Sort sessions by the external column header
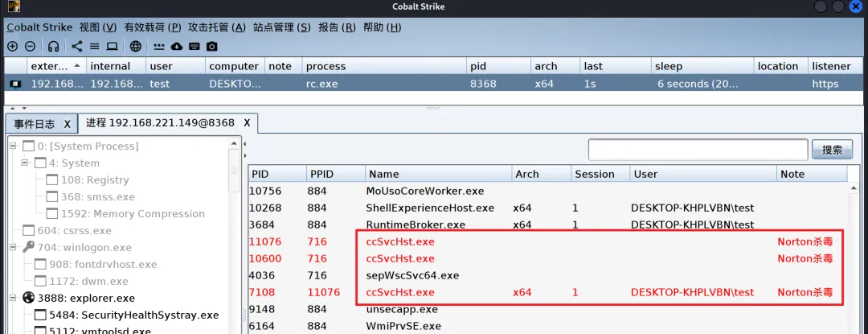 click(x=56, y=67)
